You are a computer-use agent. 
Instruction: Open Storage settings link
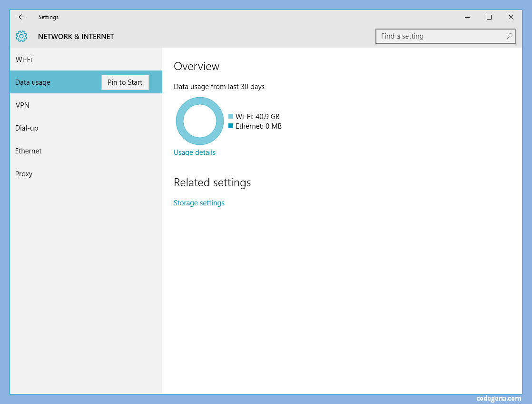[199, 202]
